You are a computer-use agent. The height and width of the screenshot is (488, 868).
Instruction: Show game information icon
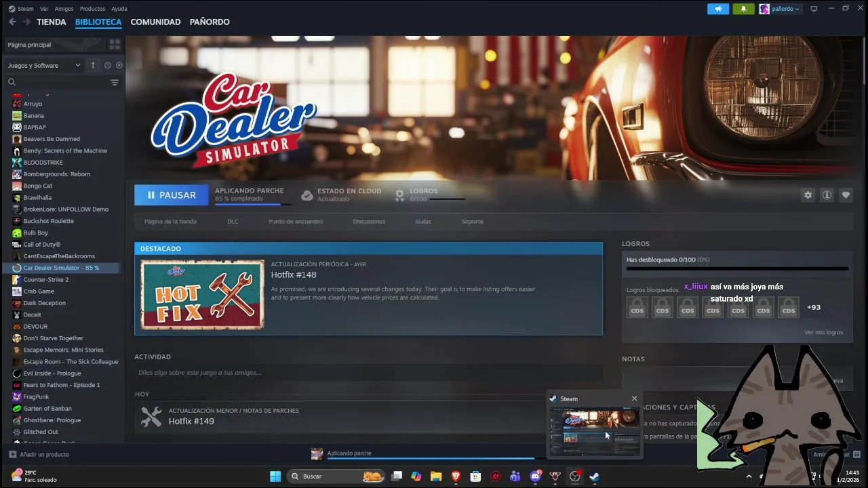(827, 195)
